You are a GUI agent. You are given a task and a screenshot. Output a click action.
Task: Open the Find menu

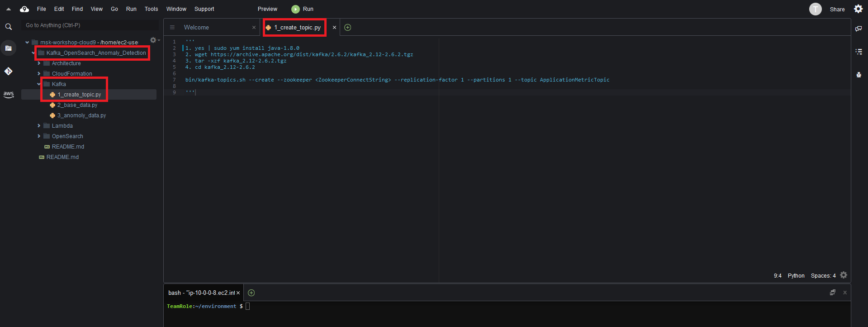(x=77, y=9)
